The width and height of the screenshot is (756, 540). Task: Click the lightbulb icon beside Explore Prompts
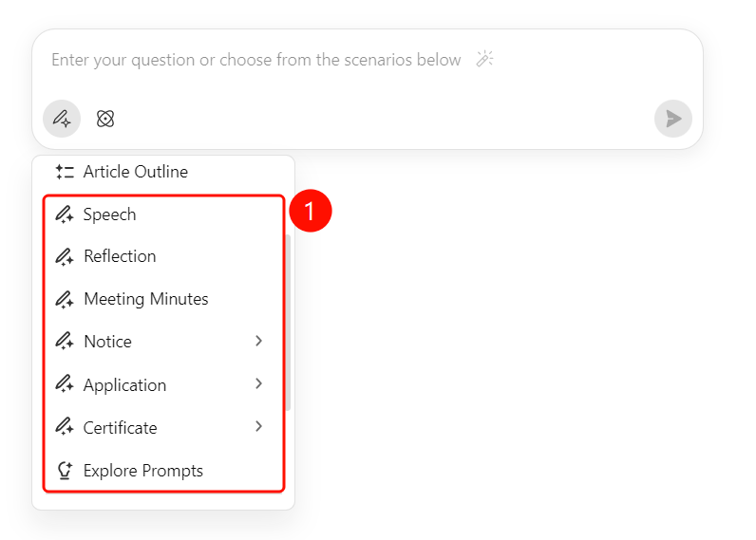(65, 471)
